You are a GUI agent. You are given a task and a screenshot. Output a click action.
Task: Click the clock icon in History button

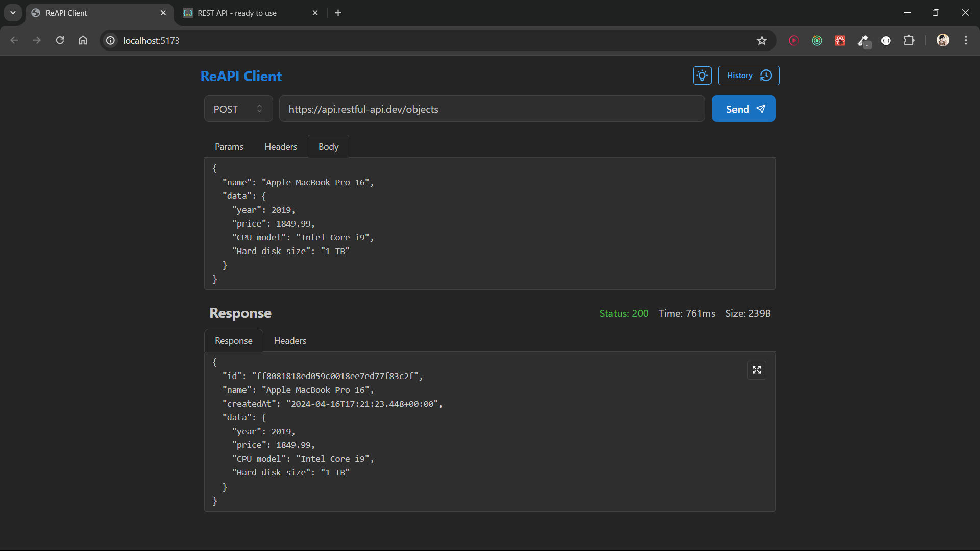[x=766, y=76]
